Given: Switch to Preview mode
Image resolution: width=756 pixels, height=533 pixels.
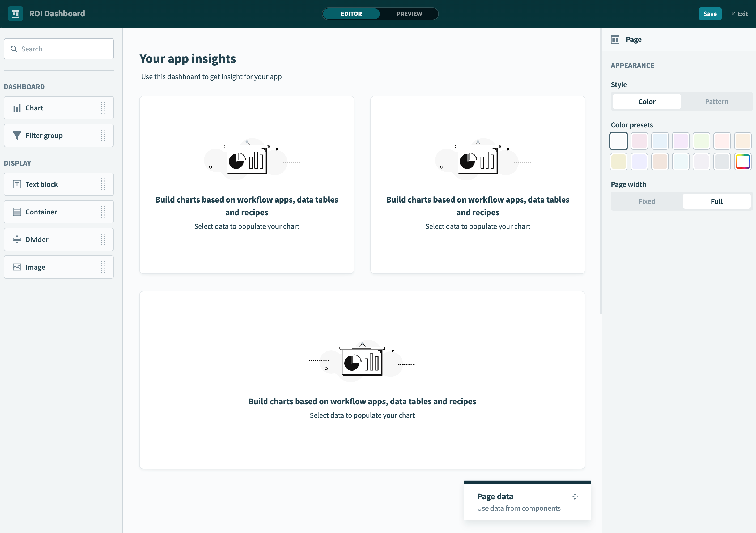Looking at the screenshot, I should [x=409, y=14].
